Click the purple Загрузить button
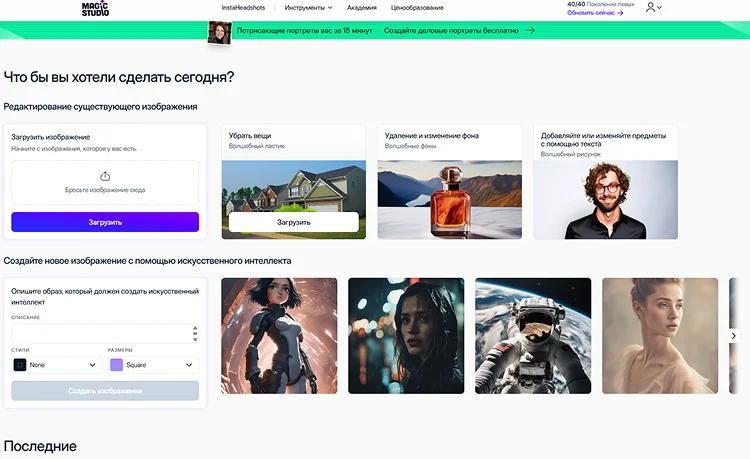 coord(105,222)
